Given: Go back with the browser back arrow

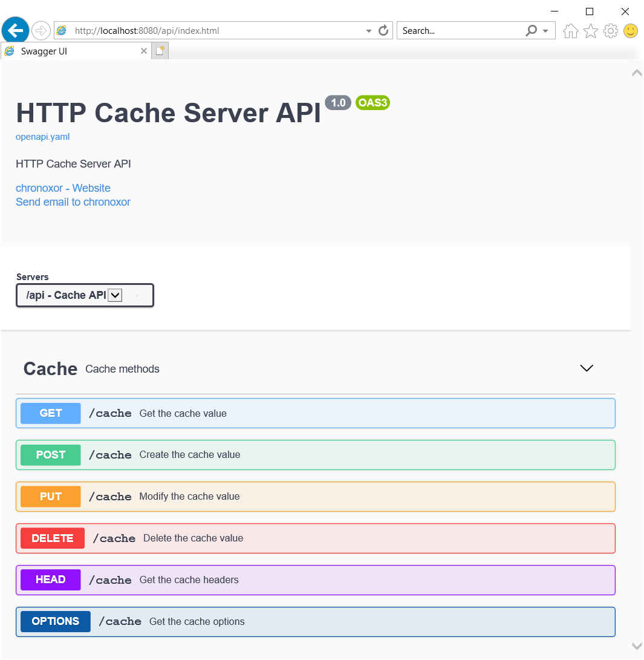Looking at the screenshot, I should coord(15,30).
